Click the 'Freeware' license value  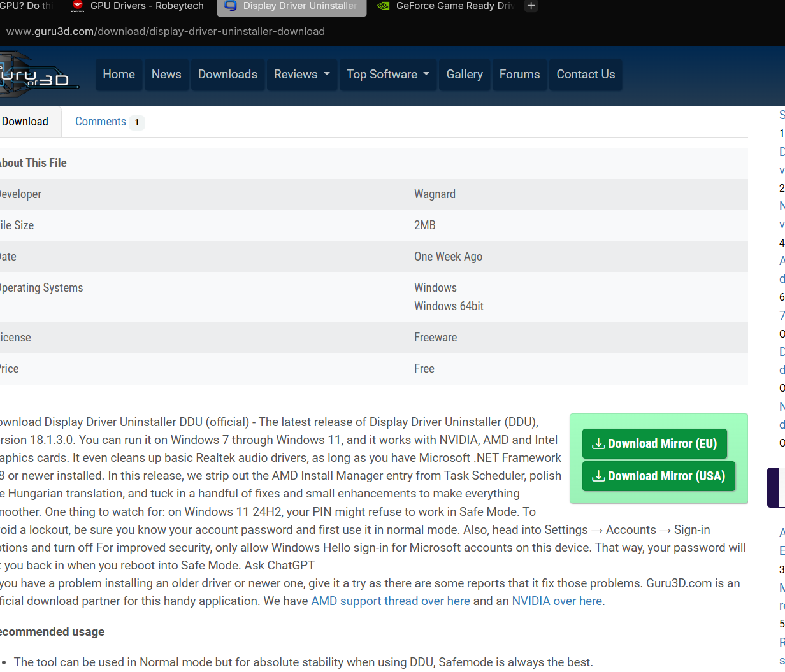point(435,338)
